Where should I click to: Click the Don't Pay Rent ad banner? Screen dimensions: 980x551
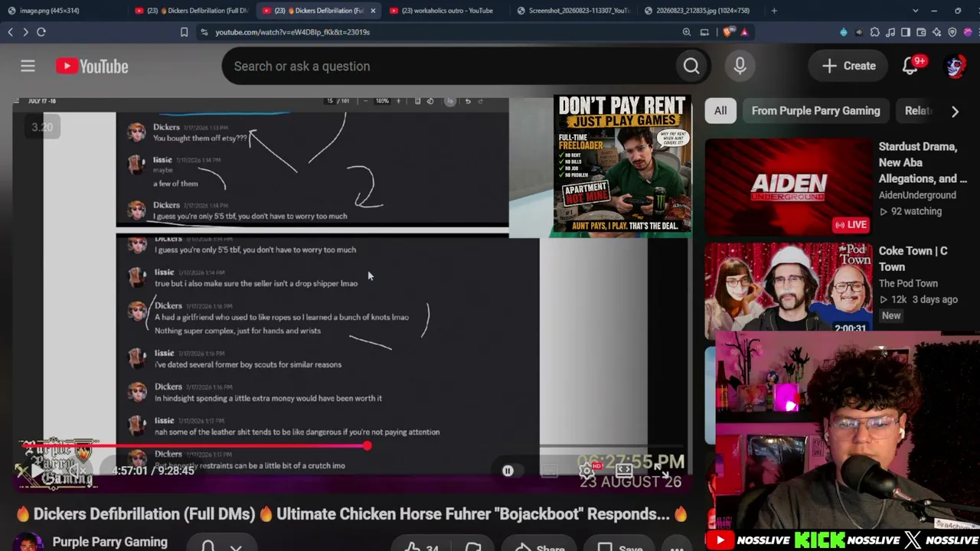(622, 164)
